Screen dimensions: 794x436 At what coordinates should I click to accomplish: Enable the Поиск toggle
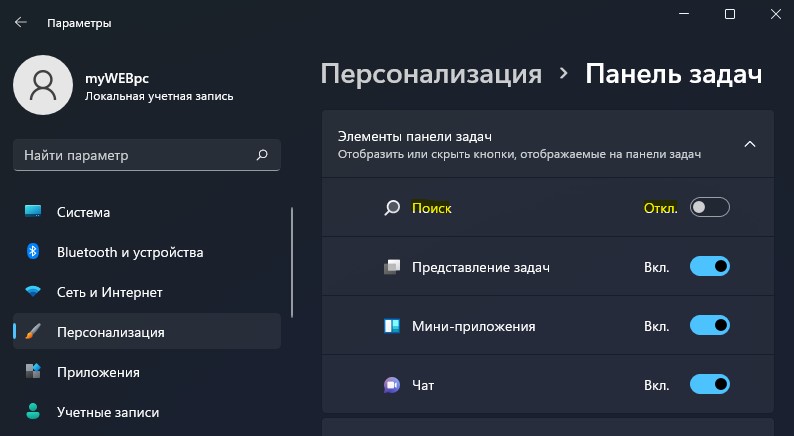pos(709,207)
